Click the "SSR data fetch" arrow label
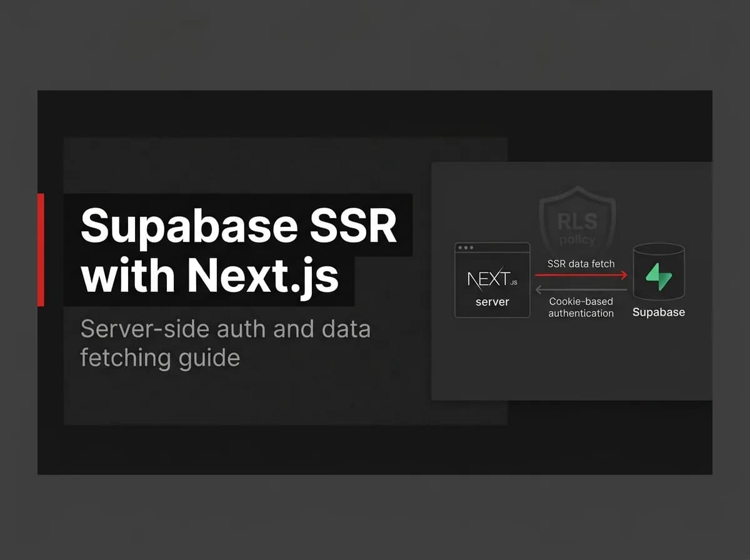The width and height of the screenshot is (750, 560). (581, 264)
